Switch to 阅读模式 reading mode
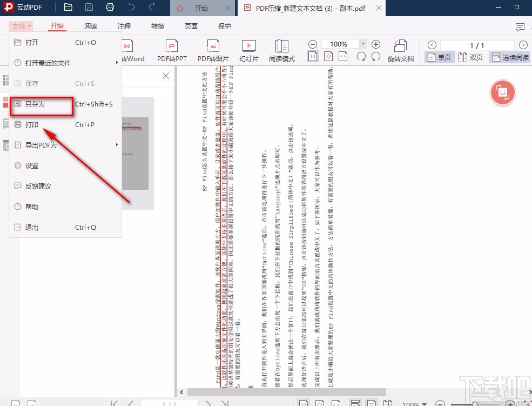The width and height of the screenshot is (532, 406). tap(281, 51)
